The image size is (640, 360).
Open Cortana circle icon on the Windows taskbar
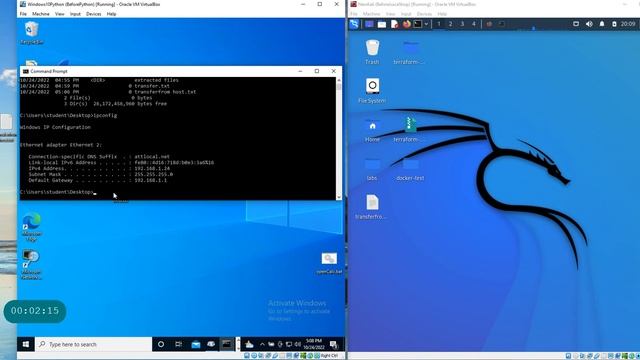coord(161,344)
